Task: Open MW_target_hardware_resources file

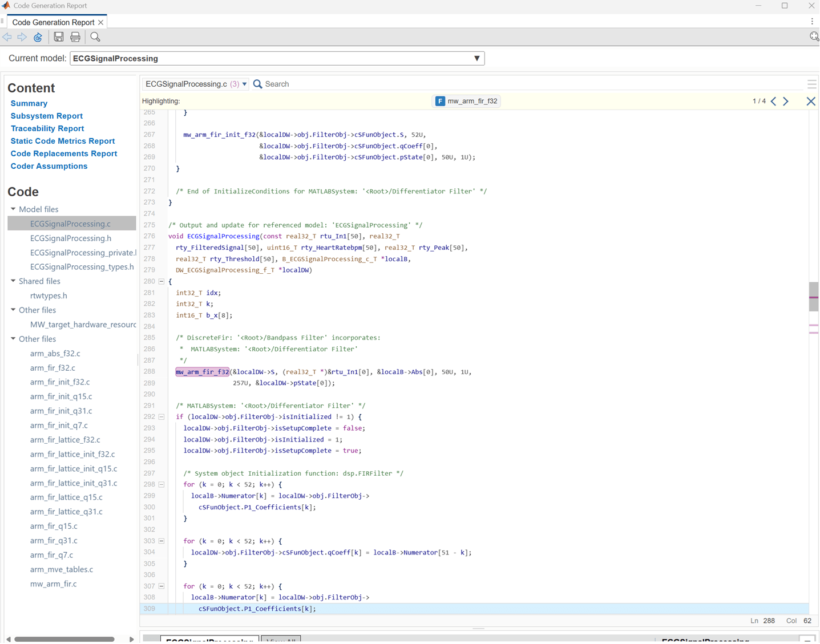Action: point(83,325)
